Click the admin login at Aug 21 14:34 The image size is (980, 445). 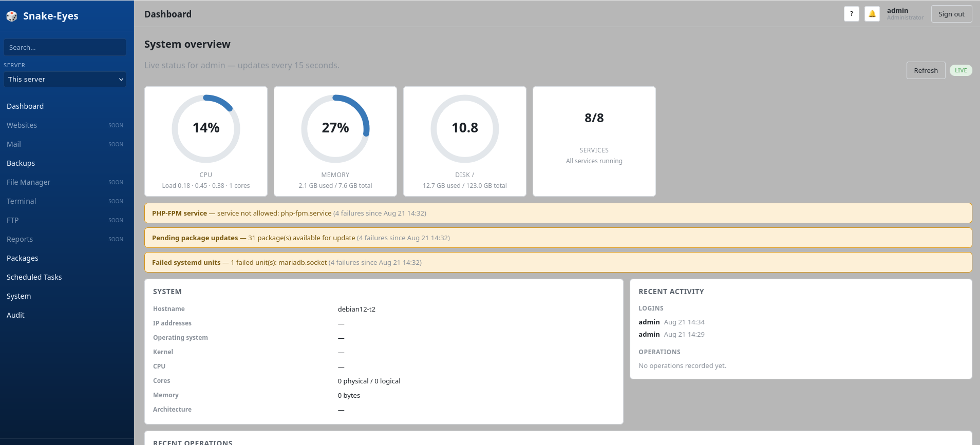point(671,322)
